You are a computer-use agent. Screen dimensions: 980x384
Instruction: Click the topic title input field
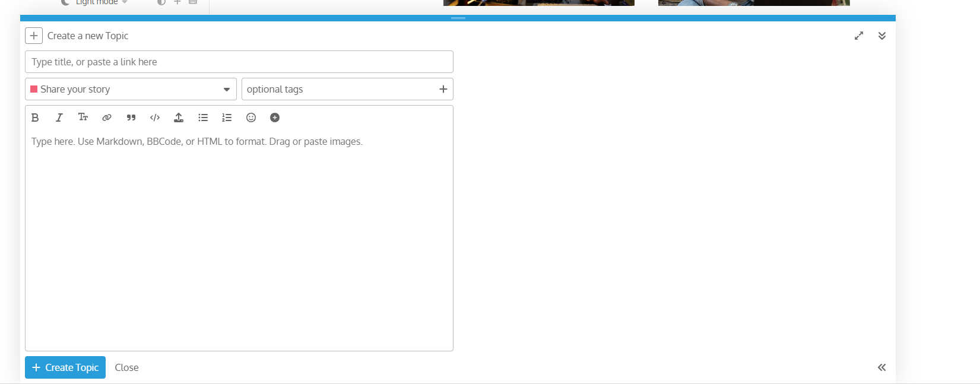click(x=239, y=62)
